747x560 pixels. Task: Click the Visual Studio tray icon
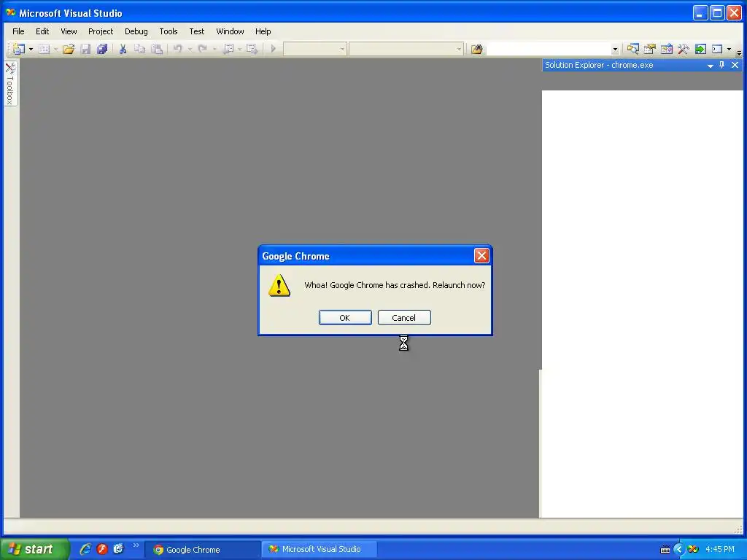point(693,550)
